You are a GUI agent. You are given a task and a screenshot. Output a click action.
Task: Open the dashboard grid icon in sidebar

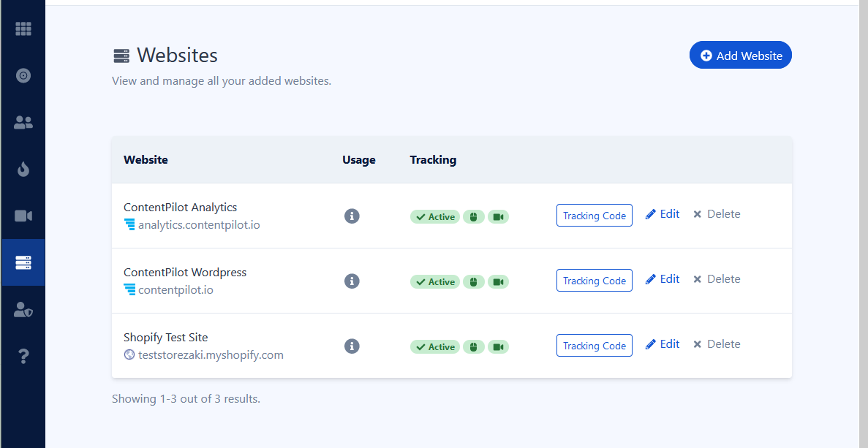(x=23, y=29)
